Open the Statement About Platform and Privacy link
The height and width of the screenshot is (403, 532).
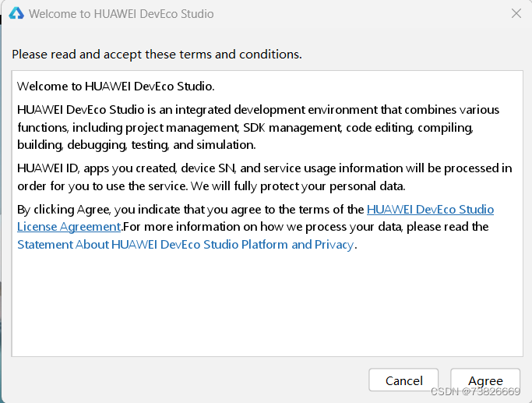185,245
